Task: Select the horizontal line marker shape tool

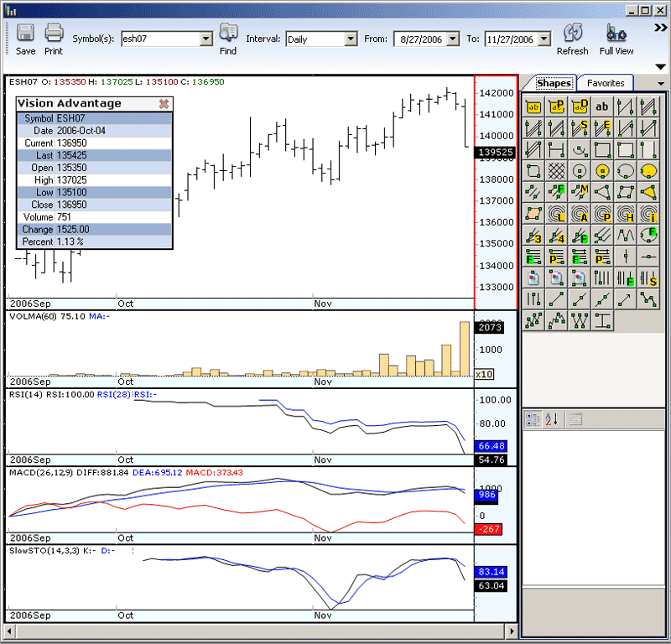Action: point(648,257)
